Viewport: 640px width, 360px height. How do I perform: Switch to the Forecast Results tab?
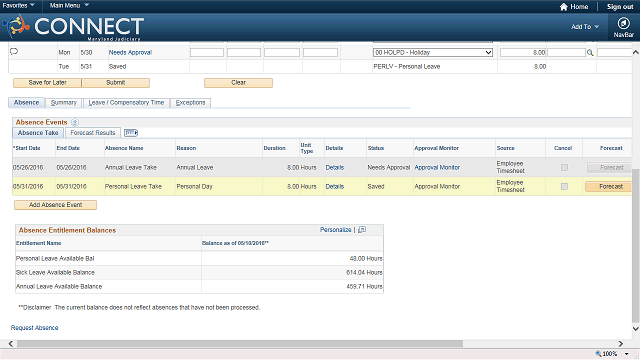(x=93, y=133)
